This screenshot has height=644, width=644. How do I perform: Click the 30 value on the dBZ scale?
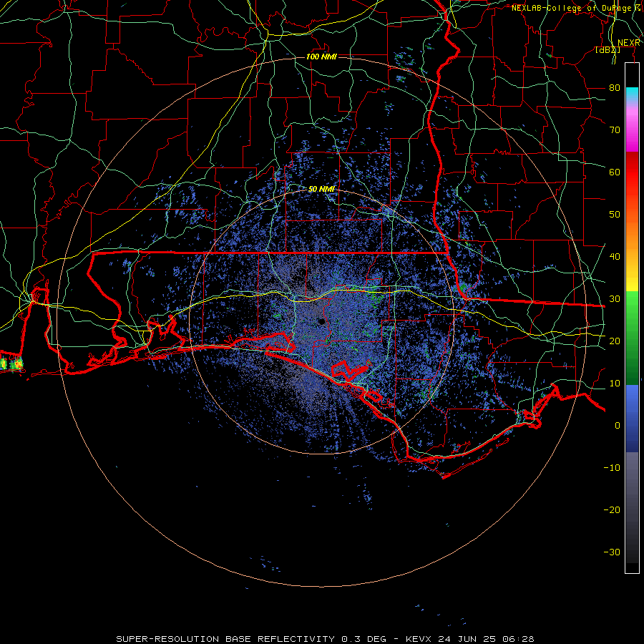point(615,299)
